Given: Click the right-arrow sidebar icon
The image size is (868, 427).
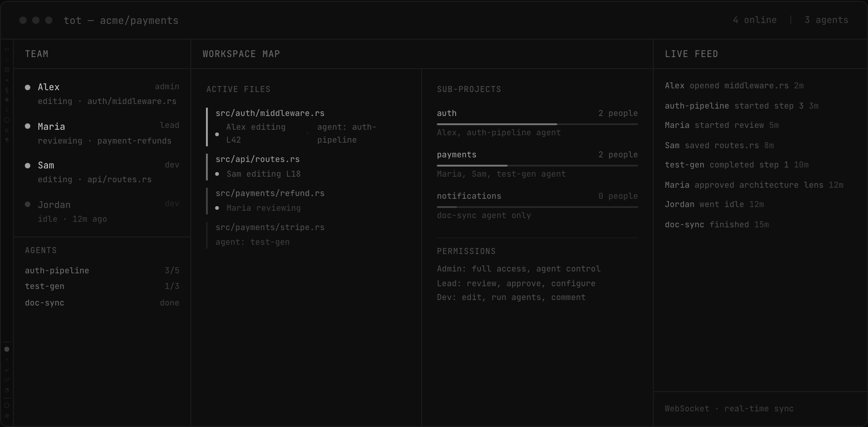Looking at the screenshot, I should pyautogui.click(x=7, y=80).
